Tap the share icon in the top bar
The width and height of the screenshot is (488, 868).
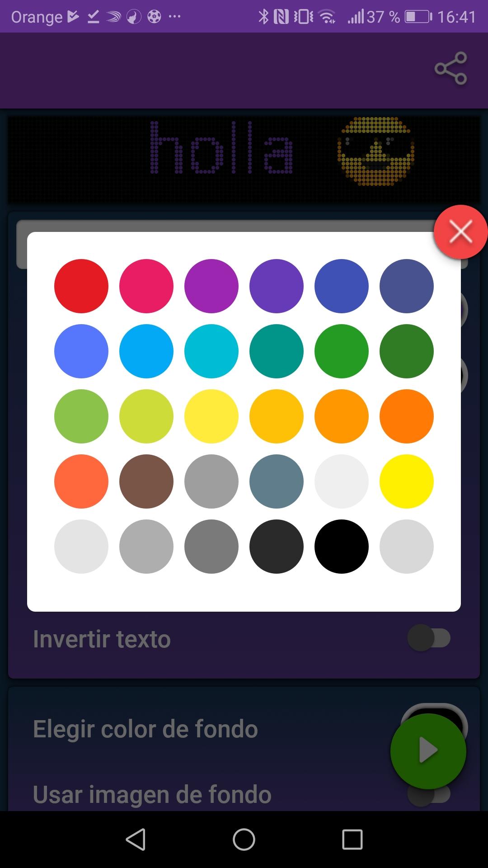click(450, 68)
